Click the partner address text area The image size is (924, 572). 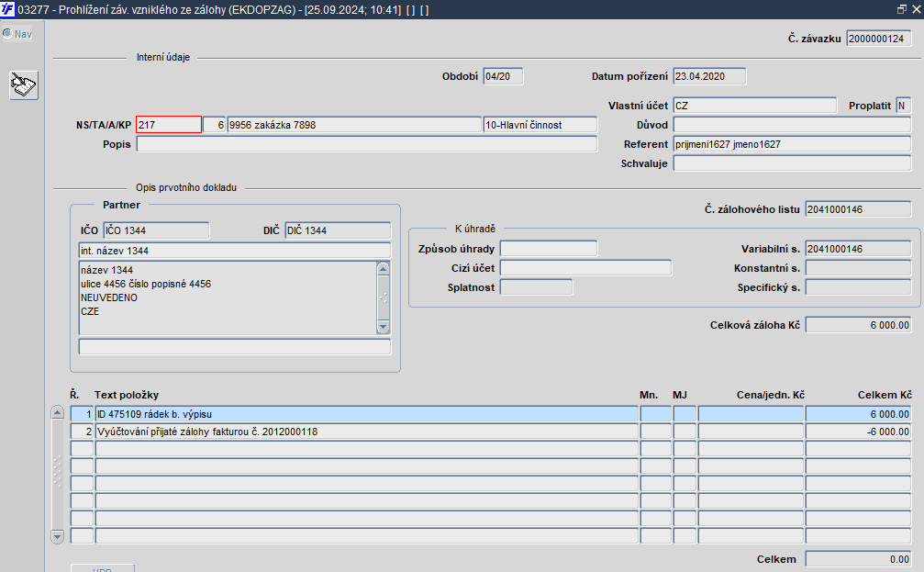tap(228, 297)
